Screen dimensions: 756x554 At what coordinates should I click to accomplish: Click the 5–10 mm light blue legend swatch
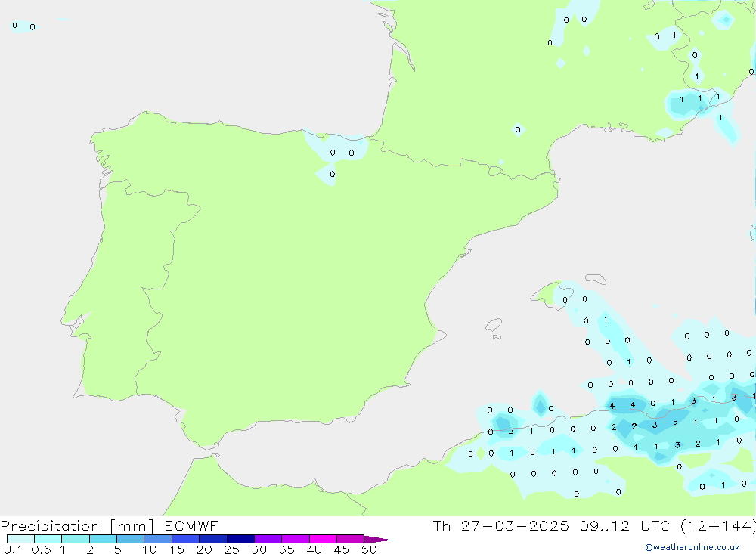click(130, 539)
